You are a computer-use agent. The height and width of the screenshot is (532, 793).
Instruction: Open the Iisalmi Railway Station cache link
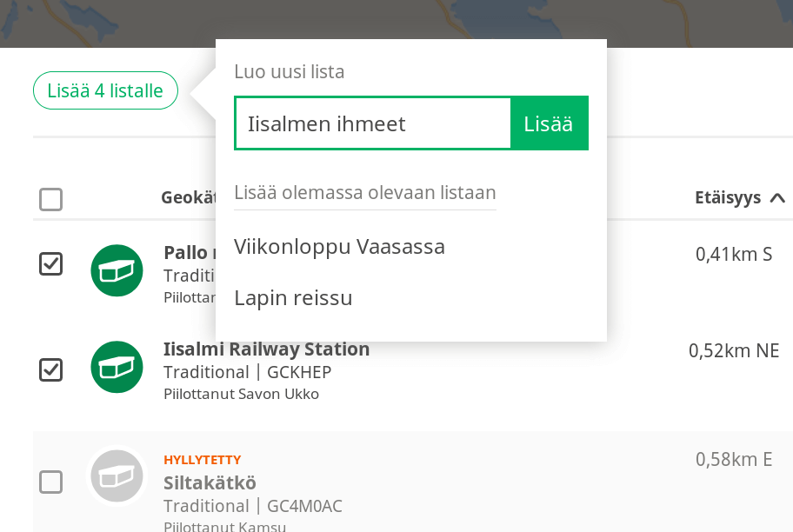pos(266,349)
